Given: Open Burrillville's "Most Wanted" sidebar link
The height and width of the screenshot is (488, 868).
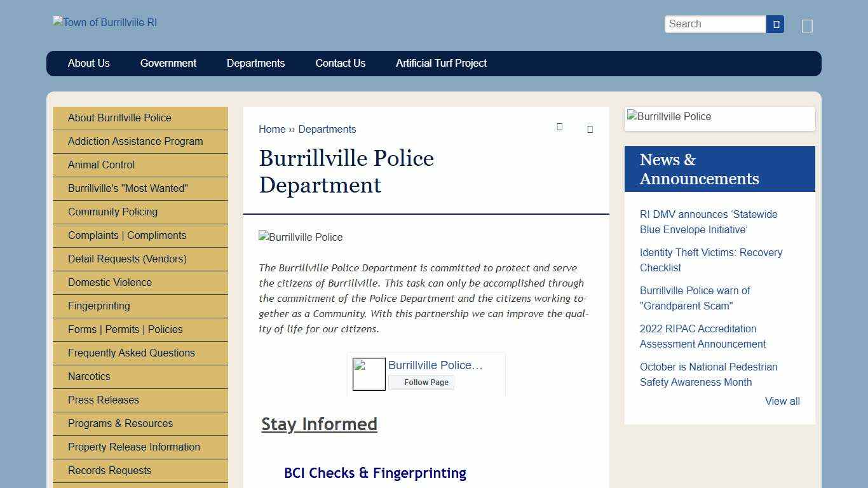Looking at the screenshot, I should pyautogui.click(x=127, y=188).
